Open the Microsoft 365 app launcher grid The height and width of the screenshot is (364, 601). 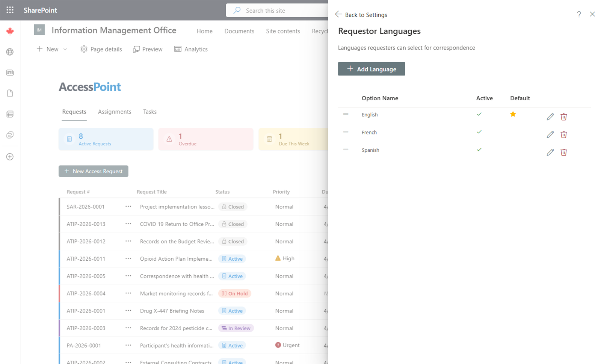(10, 10)
